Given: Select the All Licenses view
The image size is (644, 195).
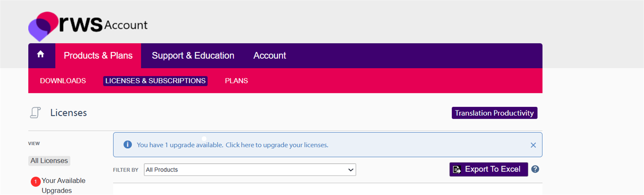Looking at the screenshot, I should click(49, 161).
